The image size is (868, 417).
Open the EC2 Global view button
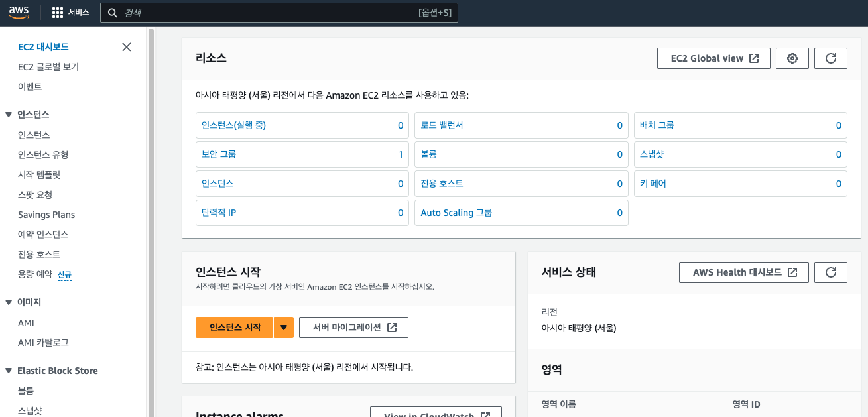point(713,58)
